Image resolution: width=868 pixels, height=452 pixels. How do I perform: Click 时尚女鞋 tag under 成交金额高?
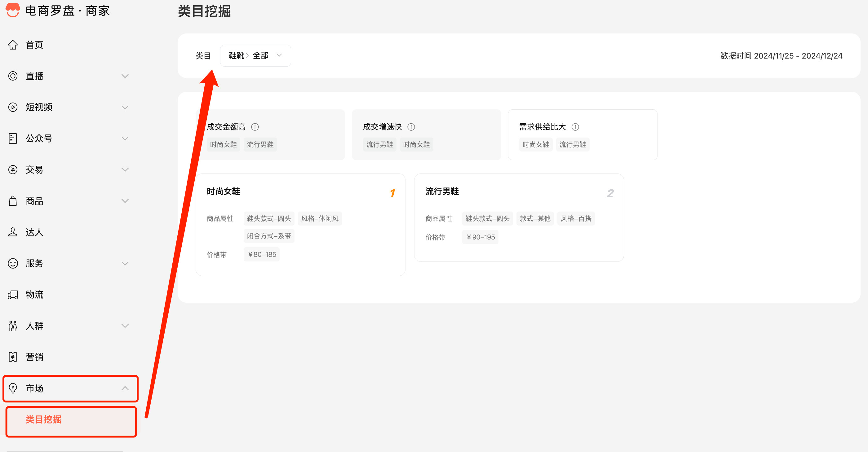(224, 145)
